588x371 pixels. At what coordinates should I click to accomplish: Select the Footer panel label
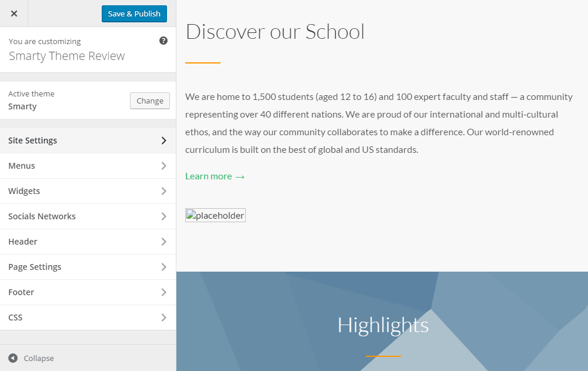(21, 292)
